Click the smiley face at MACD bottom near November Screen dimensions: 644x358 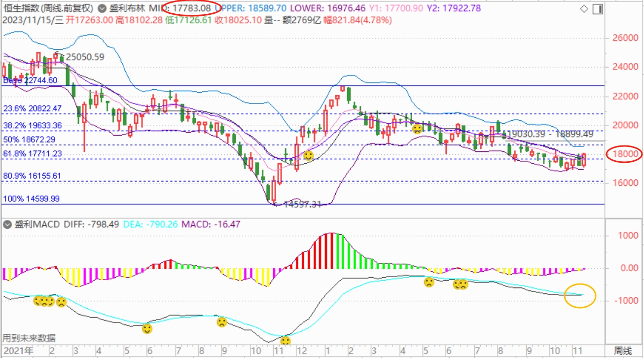(x=285, y=341)
